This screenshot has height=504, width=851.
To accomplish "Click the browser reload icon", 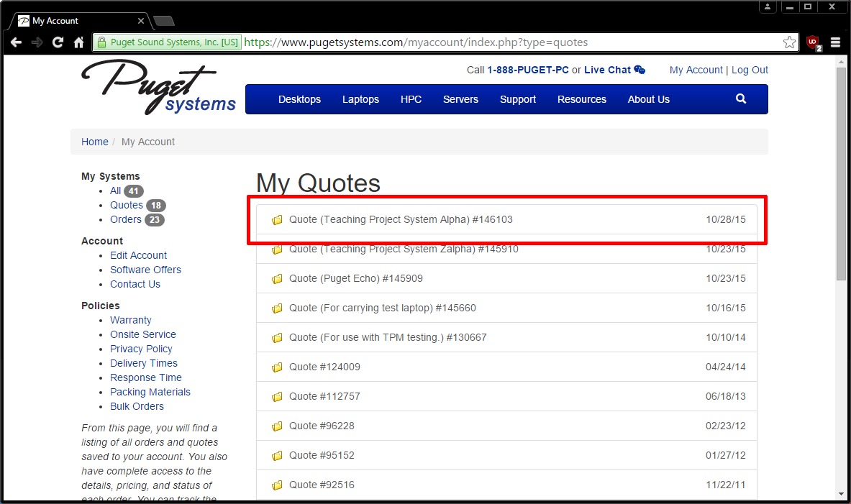I will 58,42.
